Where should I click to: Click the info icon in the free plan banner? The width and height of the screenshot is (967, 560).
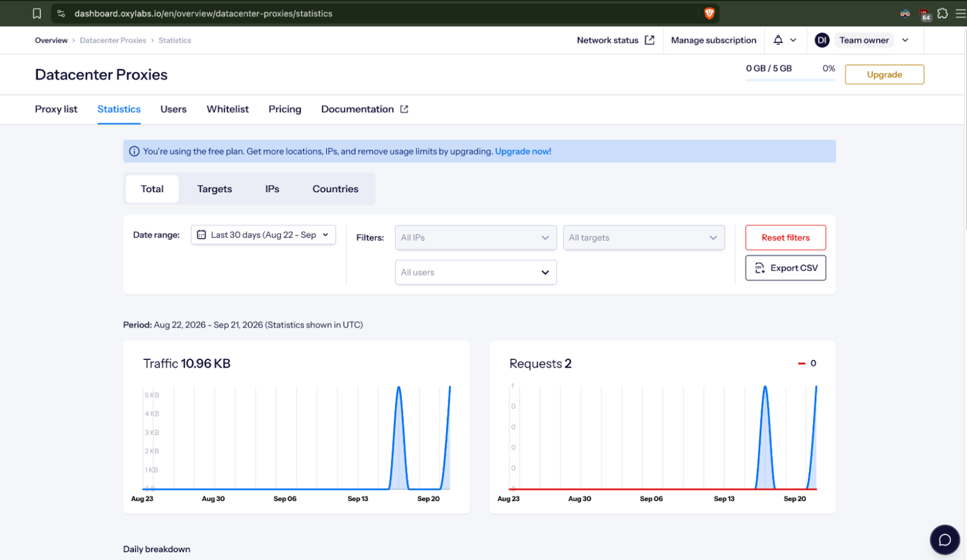(134, 151)
